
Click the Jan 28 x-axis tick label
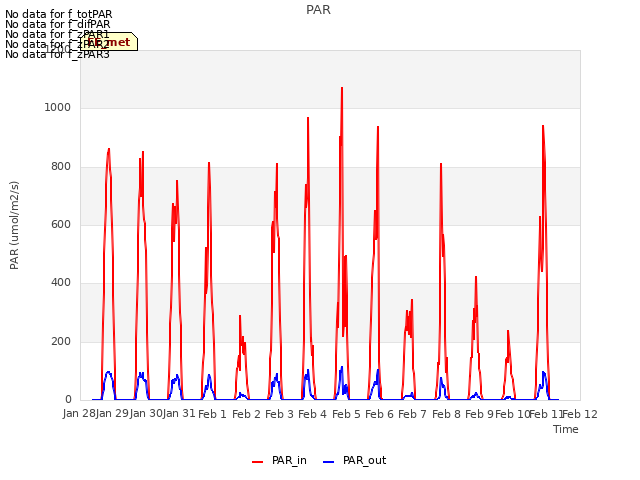click(79, 414)
